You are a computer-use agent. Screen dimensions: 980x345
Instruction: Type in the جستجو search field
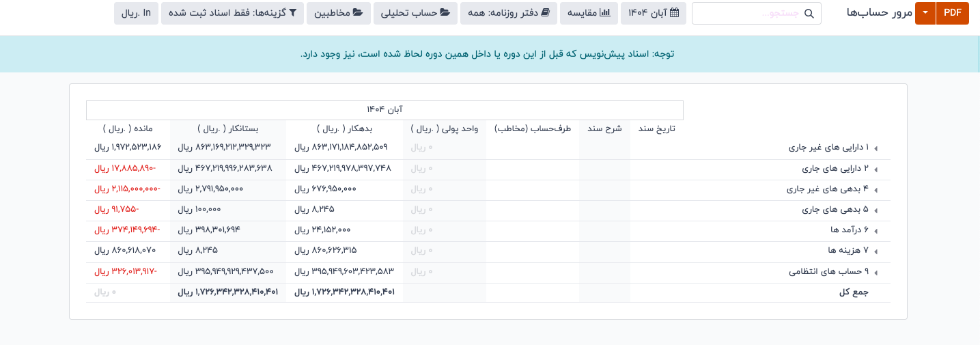click(x=748, y=14)
